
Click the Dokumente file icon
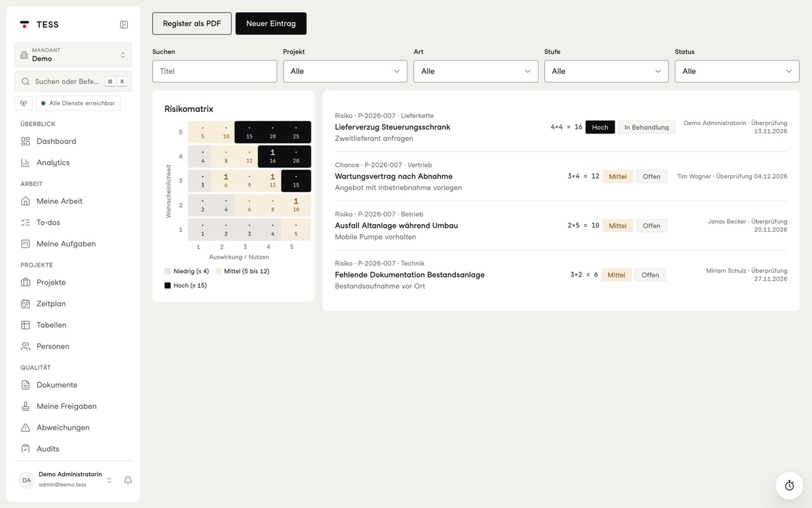(x=25, y=385)
